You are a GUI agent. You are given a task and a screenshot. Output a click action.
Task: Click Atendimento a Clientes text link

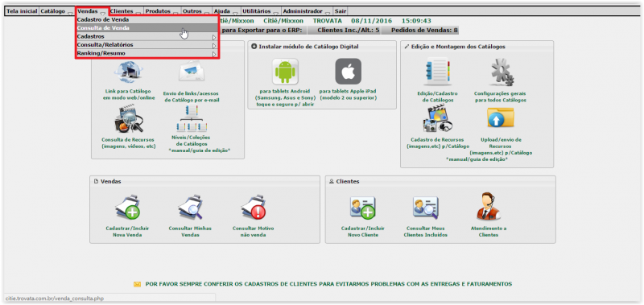coord(489,232)
